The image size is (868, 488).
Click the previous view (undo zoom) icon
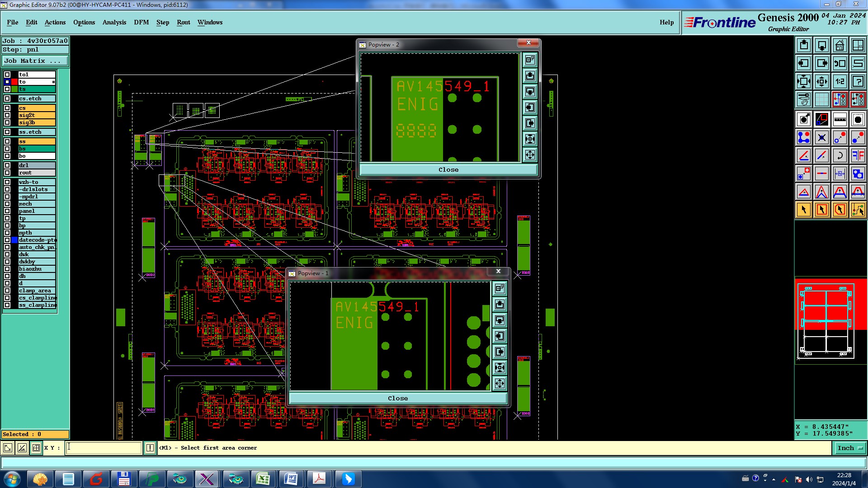(840, 63)
